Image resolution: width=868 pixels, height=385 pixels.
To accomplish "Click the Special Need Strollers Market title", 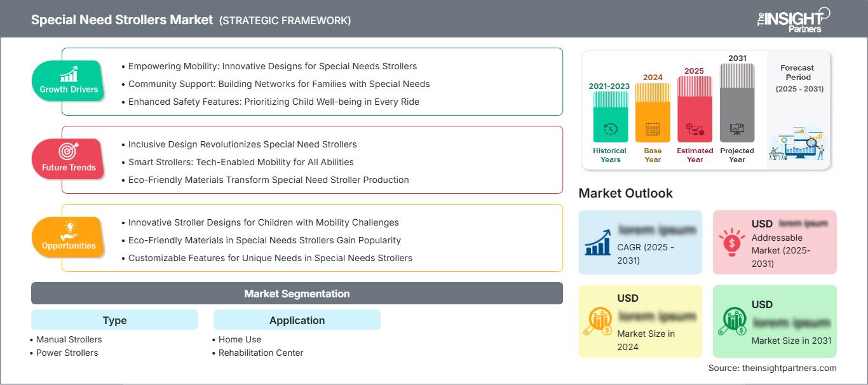I will click(122, 20).
